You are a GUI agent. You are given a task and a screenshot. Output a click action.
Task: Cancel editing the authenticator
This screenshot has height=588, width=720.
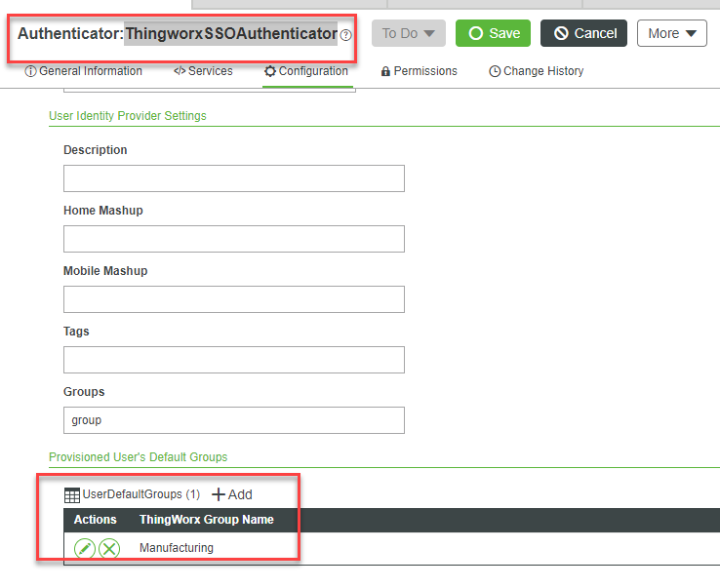tap(583, 33)
